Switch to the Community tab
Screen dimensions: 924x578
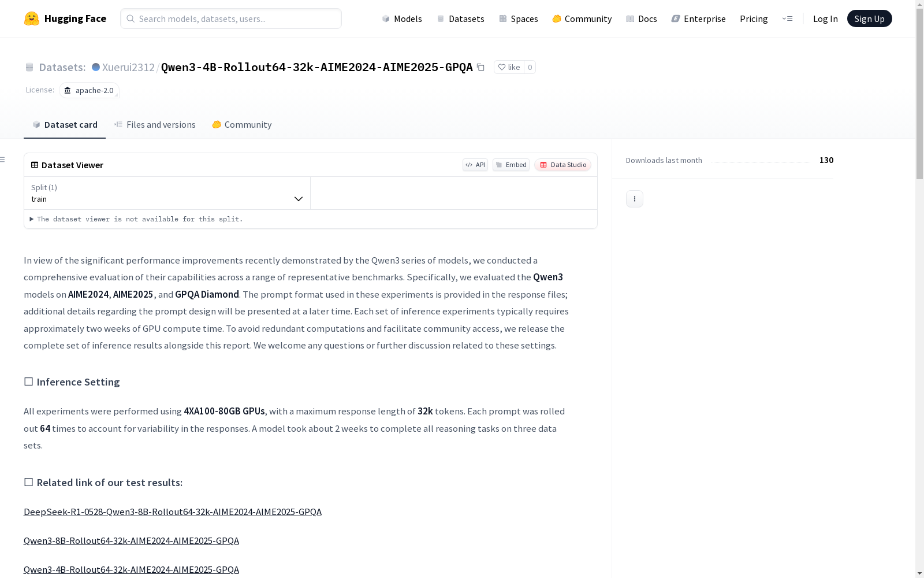(241, 124)
